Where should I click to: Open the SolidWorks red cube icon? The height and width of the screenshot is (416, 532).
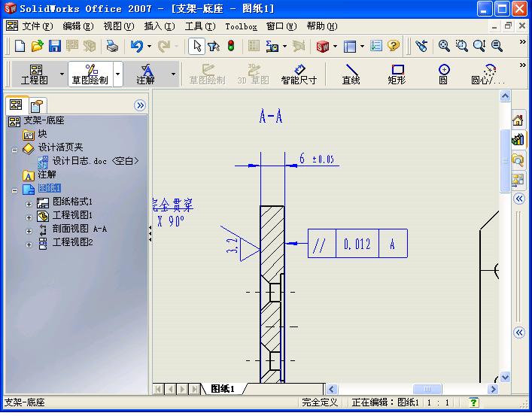coord(322,46)
